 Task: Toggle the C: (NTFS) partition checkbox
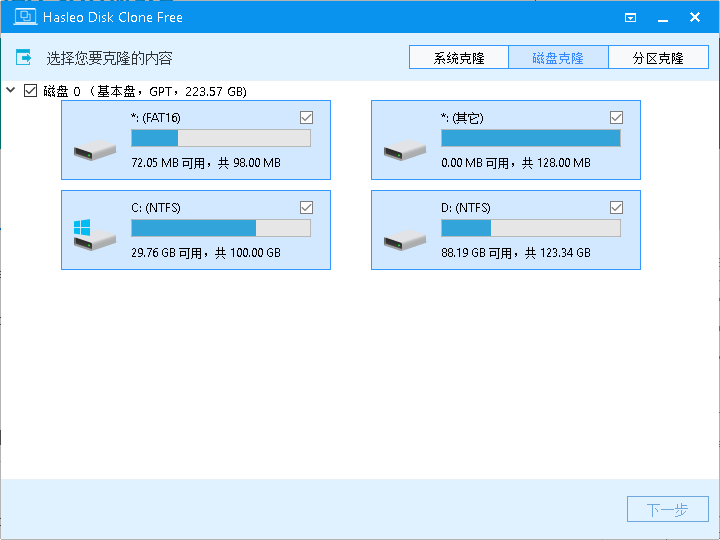click(306, 208)
